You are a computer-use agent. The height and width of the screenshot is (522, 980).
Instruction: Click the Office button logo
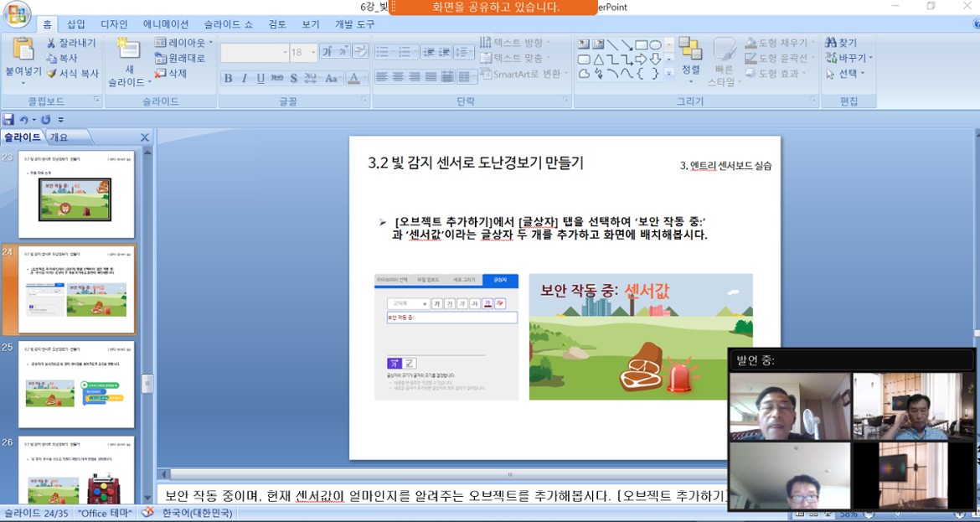click(x=17, y=14)
